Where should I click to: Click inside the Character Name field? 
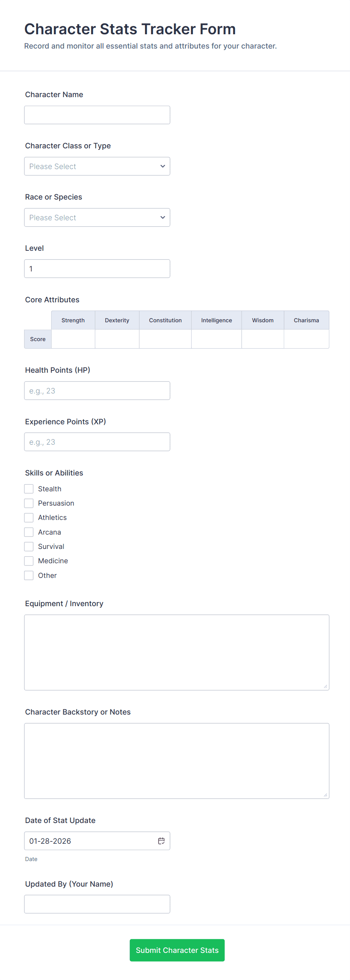coord(97,114)
